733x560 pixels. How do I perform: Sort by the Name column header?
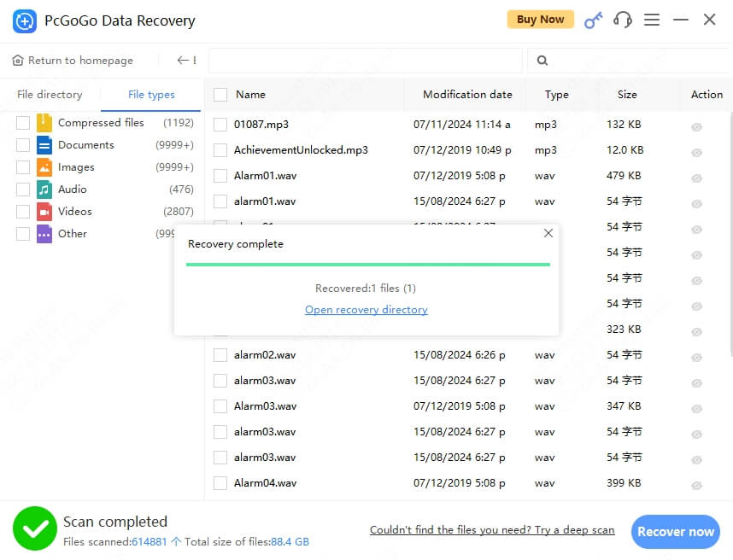(x=250, y=95)
